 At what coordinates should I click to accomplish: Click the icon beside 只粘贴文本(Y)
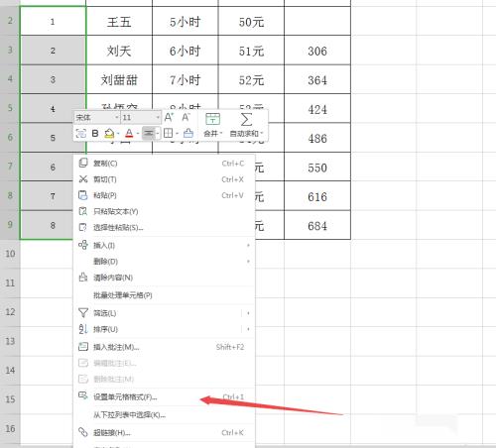82,211
